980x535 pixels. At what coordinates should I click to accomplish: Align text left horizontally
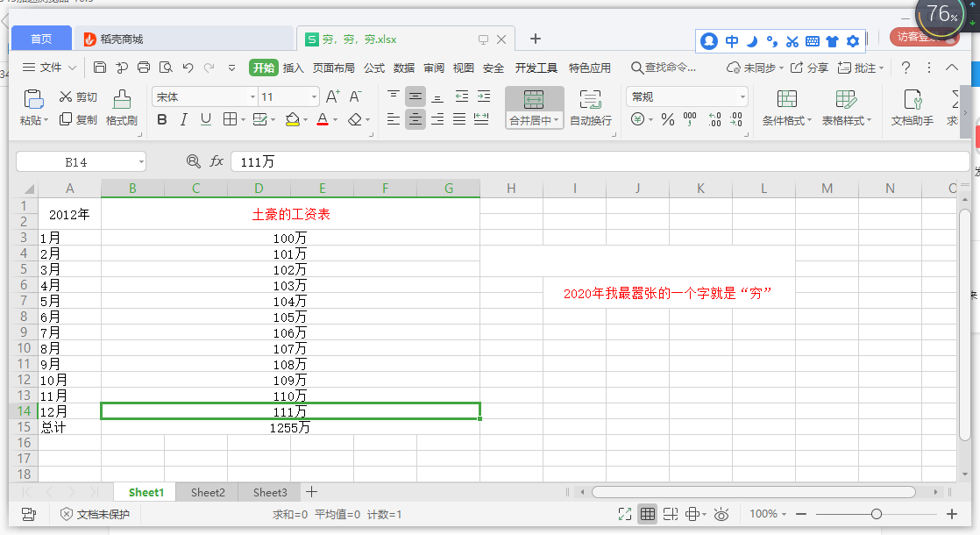coord(393,118)
